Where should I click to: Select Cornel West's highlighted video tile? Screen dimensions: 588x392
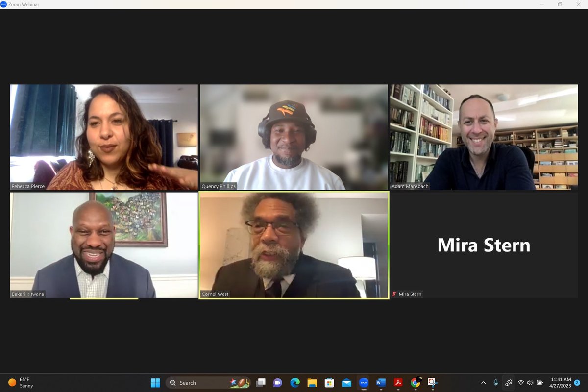294,245
